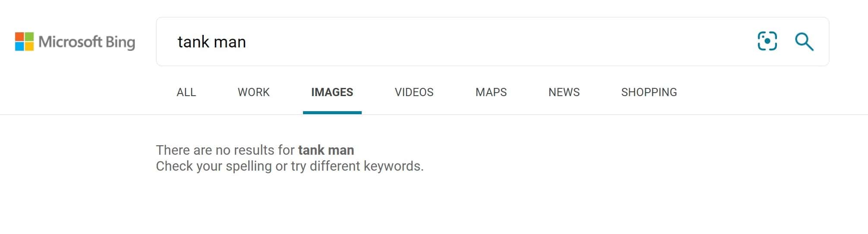Screen dimensions: 868x234
Task: Click the teal underline beneath IMAGES
Action: [332, 113]
